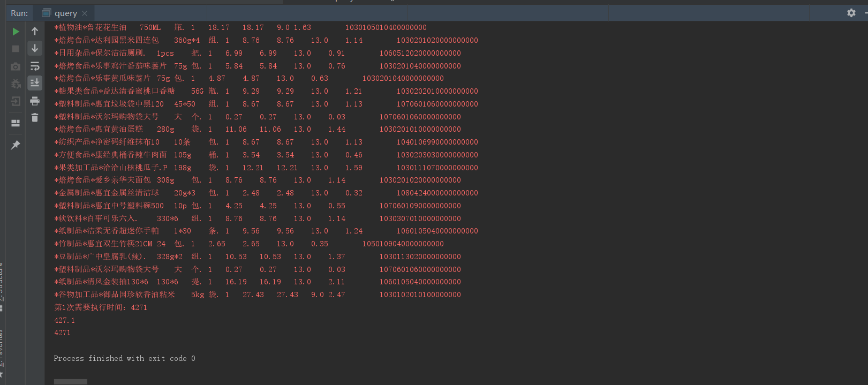Click the '焙烤食品*乐事黄瓜味薯片' row
The width and height of the screenshot is (868, 385).
click(x=249, y=78)
